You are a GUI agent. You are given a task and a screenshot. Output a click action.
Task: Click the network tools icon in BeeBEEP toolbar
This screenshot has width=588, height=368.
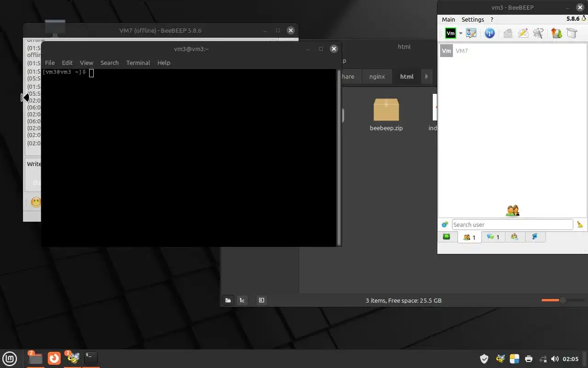coord(538,33)
